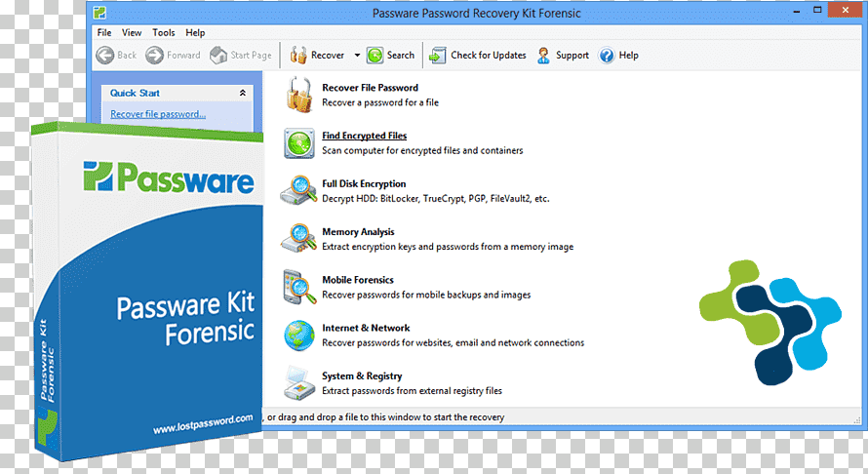The width and height of the screenshot is (868, 474).
Task: Click the Support person icon
Action: 543,56
